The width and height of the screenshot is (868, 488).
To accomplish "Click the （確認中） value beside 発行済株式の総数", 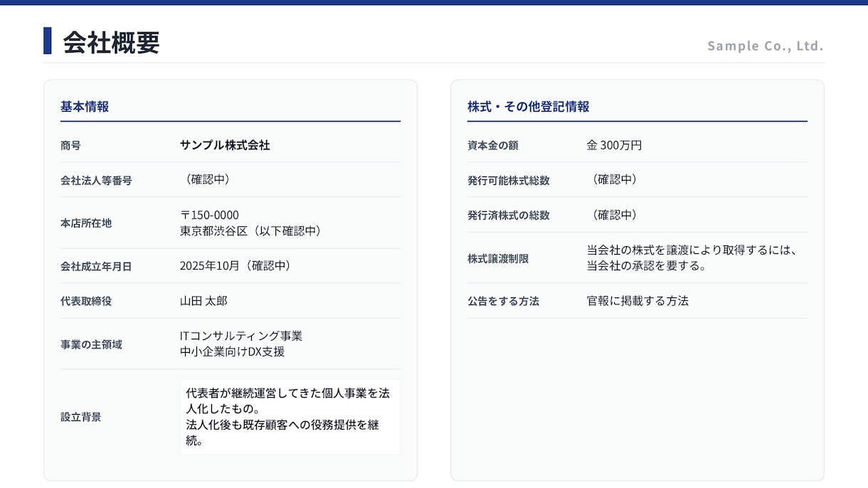I will 615,214.
